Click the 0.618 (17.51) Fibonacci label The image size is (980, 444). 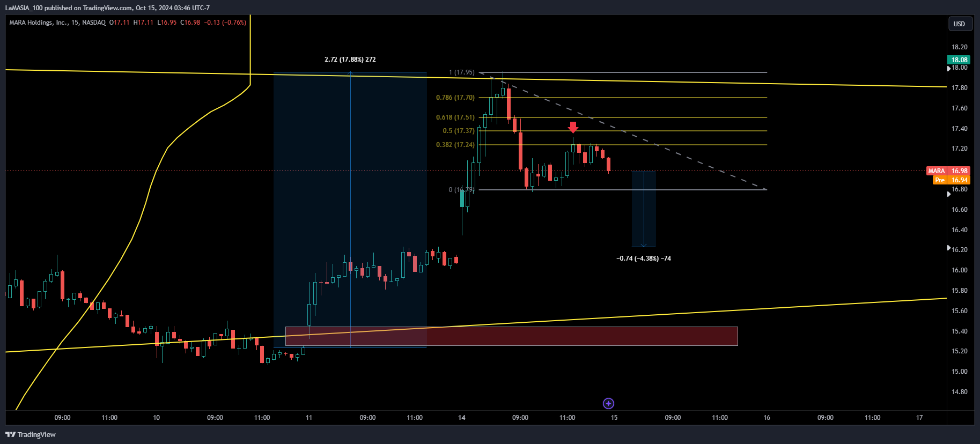click(x=455, y=117)
